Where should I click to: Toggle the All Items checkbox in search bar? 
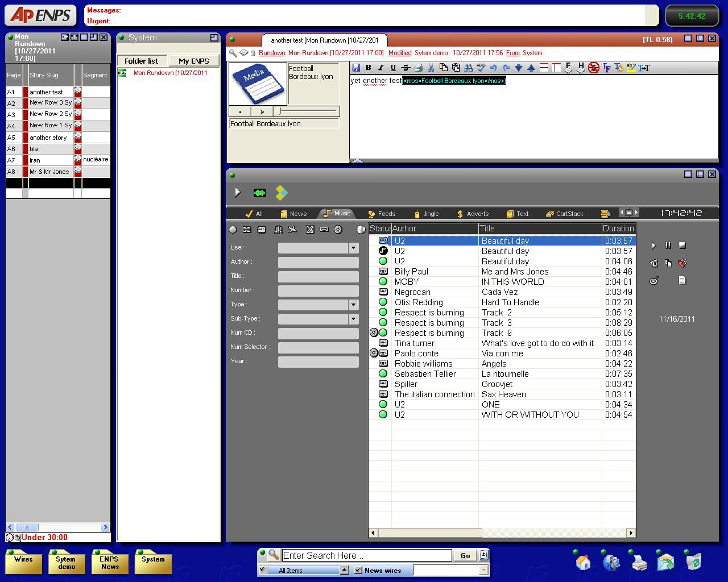tap(263, 570)
